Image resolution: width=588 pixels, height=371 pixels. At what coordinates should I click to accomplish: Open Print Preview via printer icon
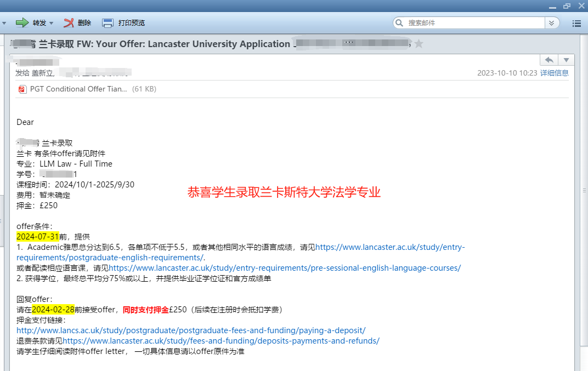pyautogui.click(x=108, y=22)
